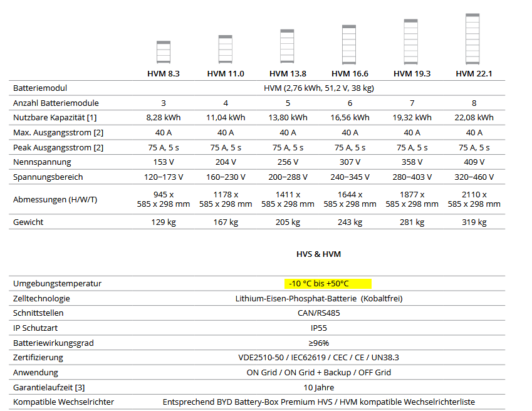Click the battery efficiency value ≥96%
Screen dimensions: 532x411
(319, 343)
